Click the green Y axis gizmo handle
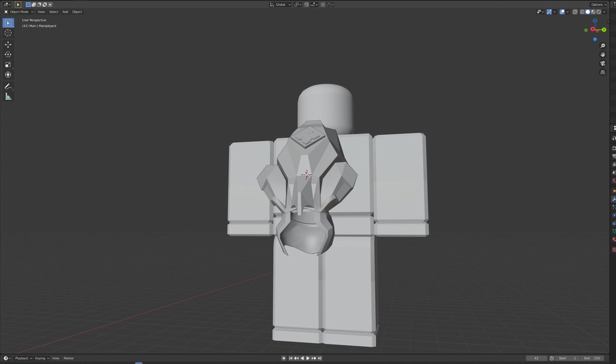616x364 pixels. click(x=604, y=30)
